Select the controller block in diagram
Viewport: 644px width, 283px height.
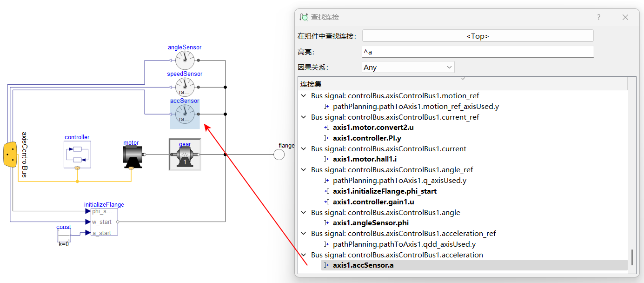pyautogui.click(x=77, y=155)
